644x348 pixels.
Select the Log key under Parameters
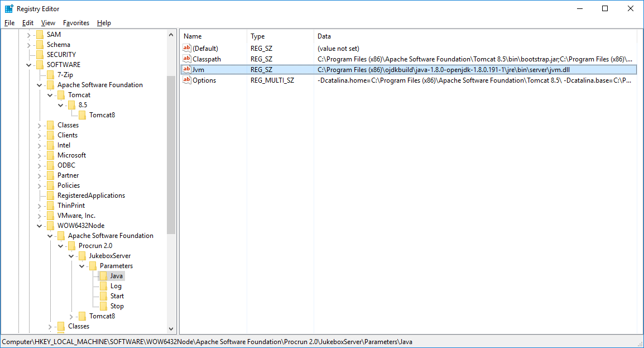pos(116,286)
